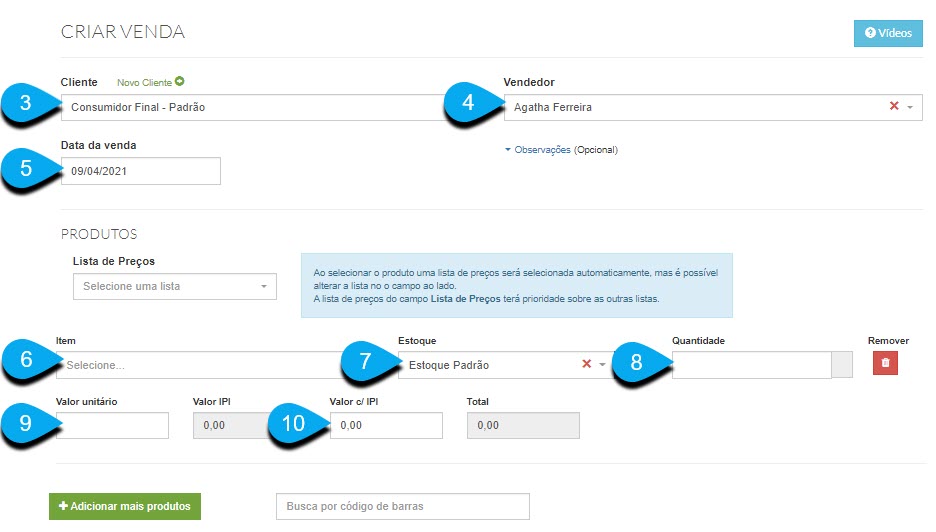The width and height of the screenshot is (936, 532).
Task: Expand the Observações (Opcional) section
Action: tap(561, 150)
